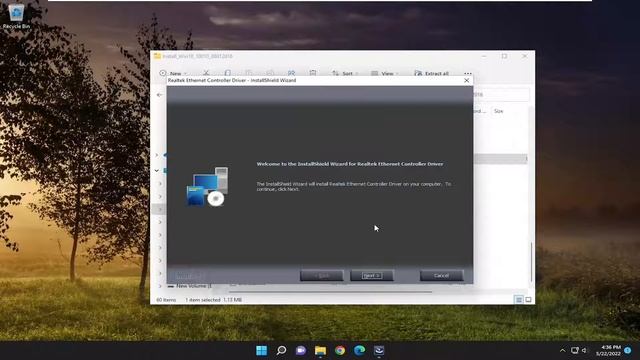Switch to large icons view in status bar

(528, 300)
